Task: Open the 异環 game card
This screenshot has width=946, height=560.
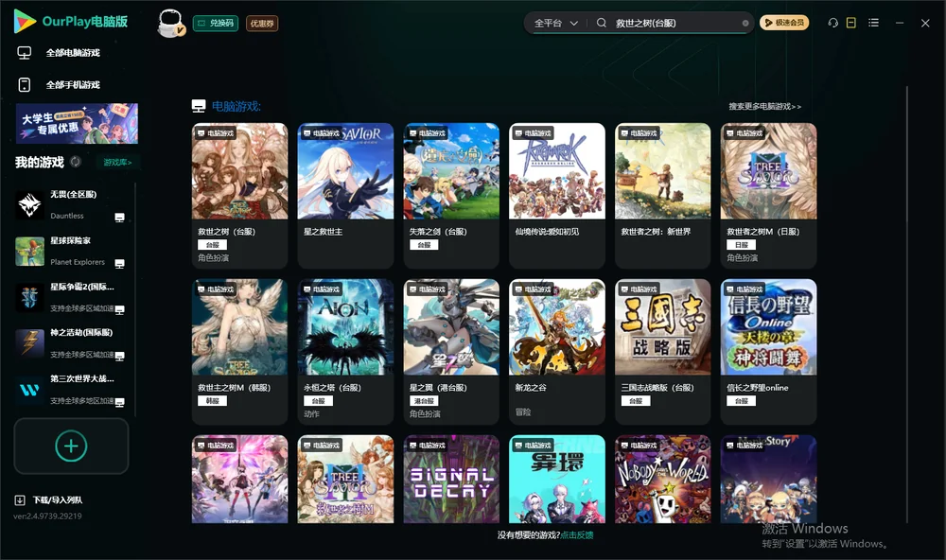Action: pos(557,480)
